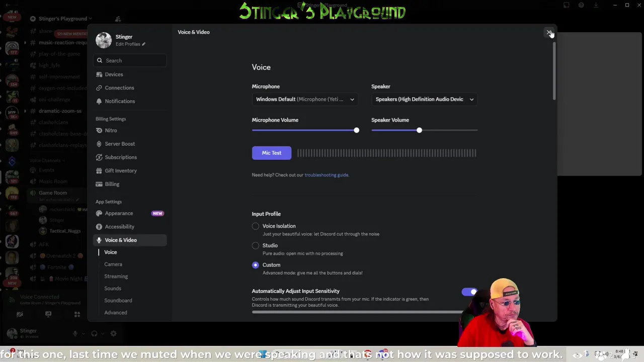Click the Server Boost gem icon

[x=99, y=144]
